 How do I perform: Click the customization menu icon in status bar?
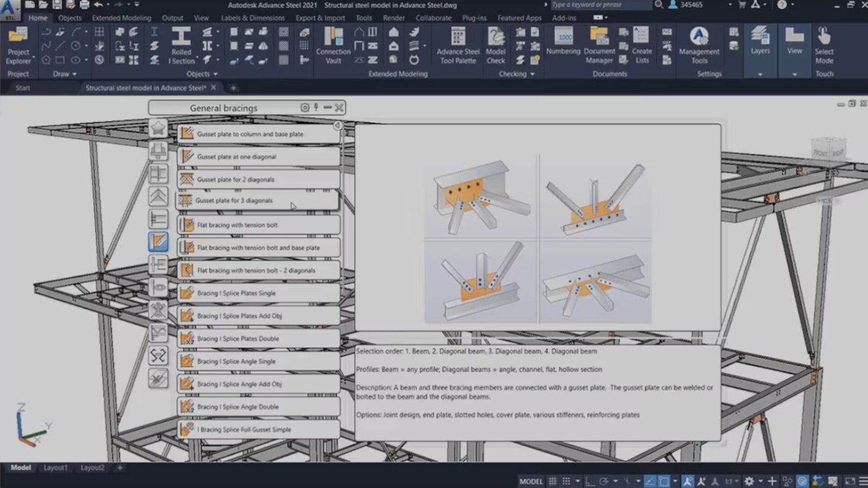coord(863,481)
